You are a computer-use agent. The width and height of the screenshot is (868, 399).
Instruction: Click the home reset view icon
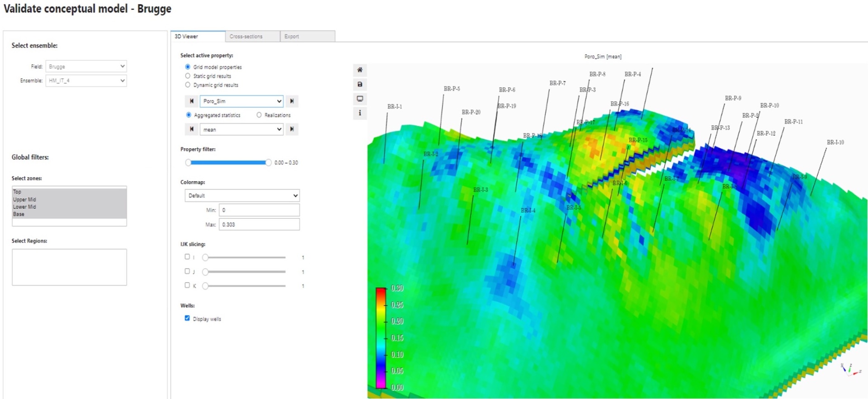(x=360, y=70)
